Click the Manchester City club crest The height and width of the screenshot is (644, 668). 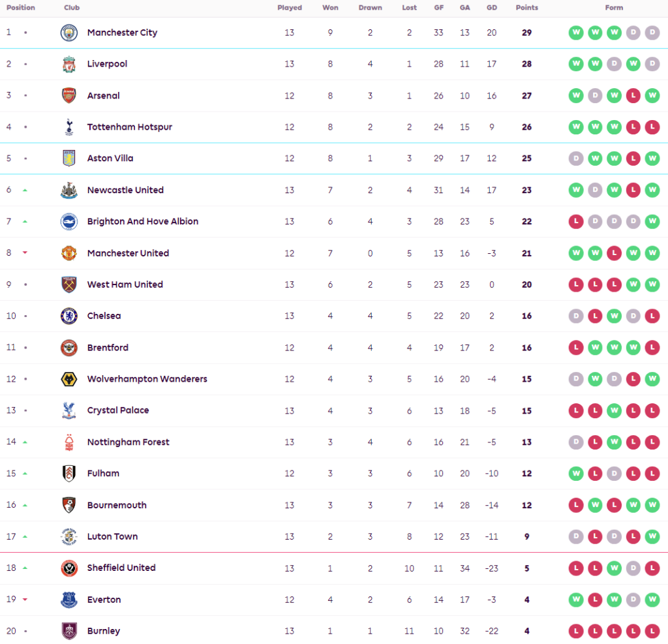pyautogui.click(x=68, y=33)
